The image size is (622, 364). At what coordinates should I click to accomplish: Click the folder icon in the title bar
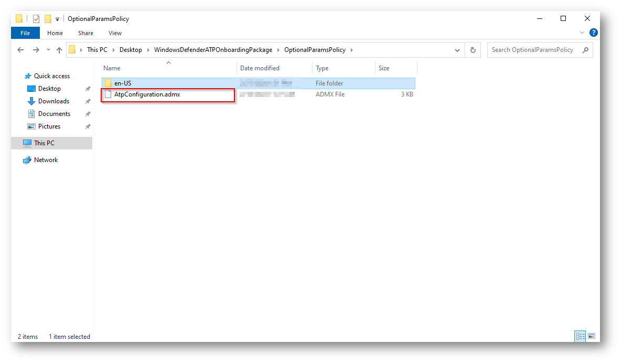(19, 19)
